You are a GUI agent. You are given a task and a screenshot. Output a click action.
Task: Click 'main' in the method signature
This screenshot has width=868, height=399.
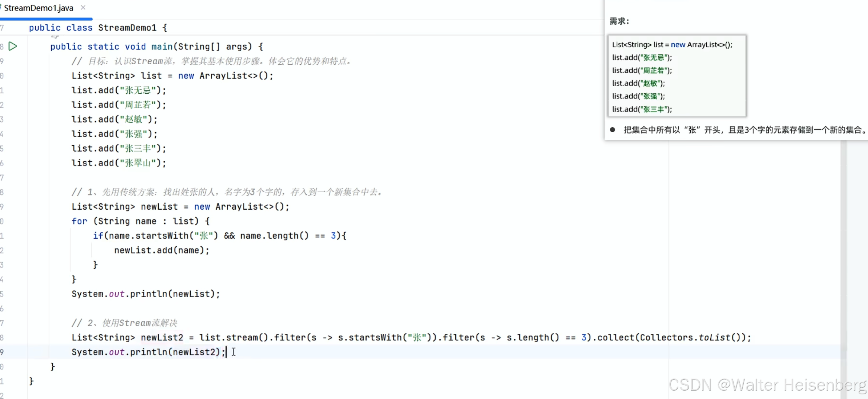(162, 47)
